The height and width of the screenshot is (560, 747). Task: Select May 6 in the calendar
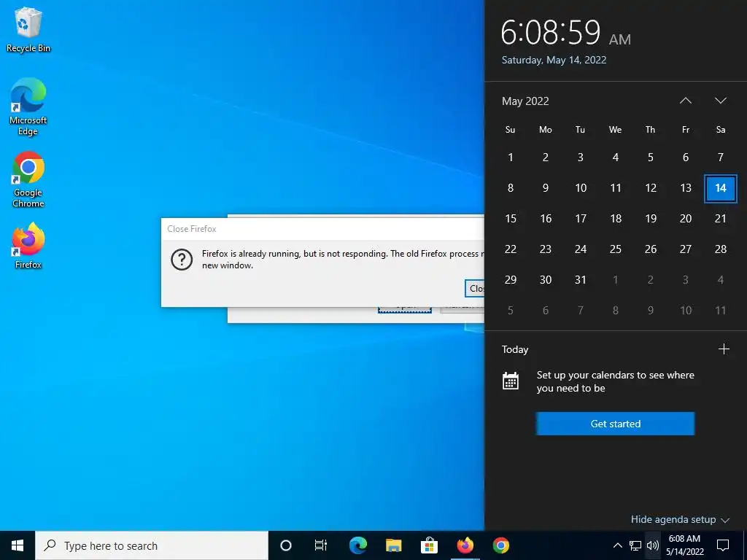[x=686, y=157]
